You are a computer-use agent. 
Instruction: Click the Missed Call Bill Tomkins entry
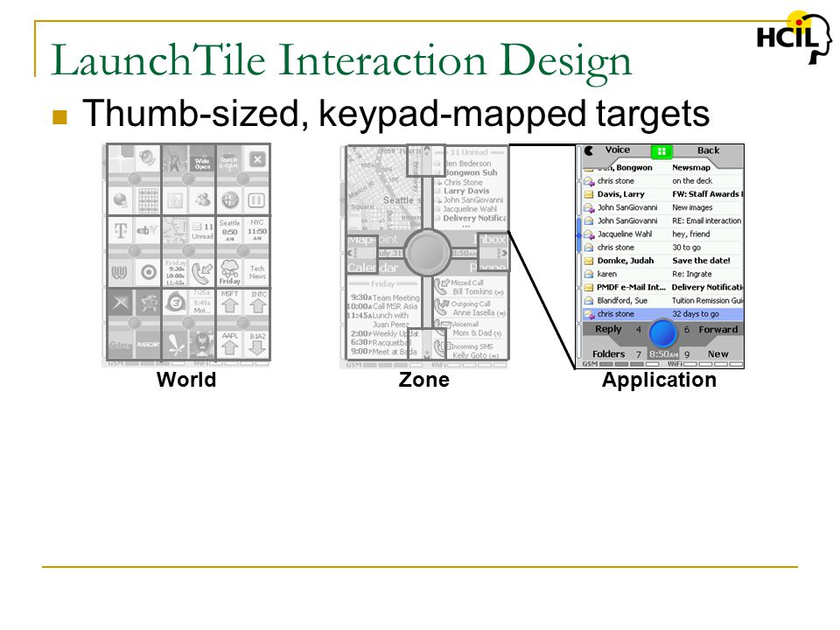point(470,287)
